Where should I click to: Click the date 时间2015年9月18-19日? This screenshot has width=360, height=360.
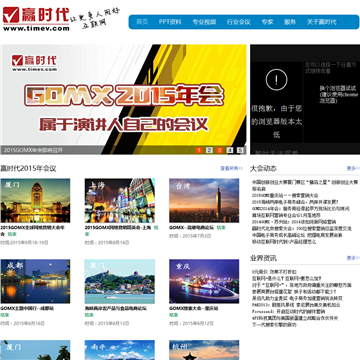[25, 243]
